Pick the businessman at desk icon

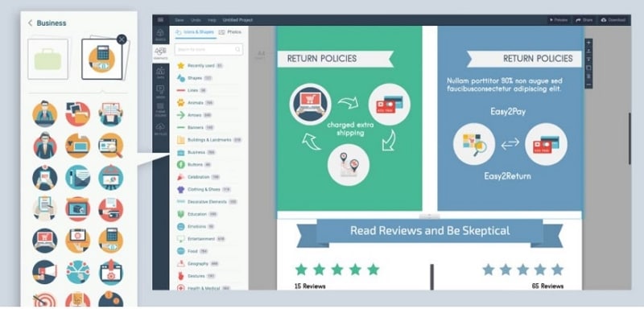[x=45, y=114]
